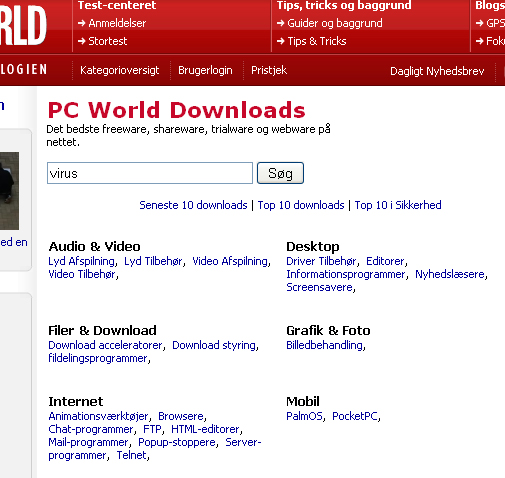
Task: Open the Editorer category
Action: click(385, 261)
